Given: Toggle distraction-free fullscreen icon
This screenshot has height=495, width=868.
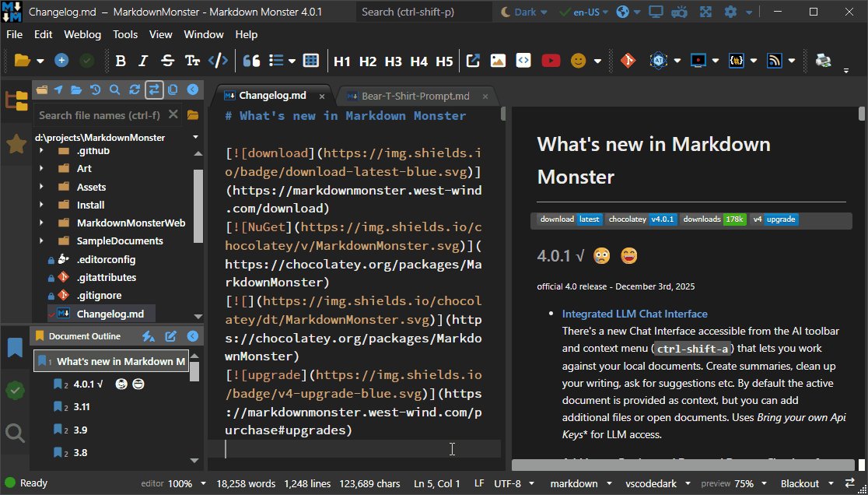Looking at the screenshot, I should click(x=705, y=12).
